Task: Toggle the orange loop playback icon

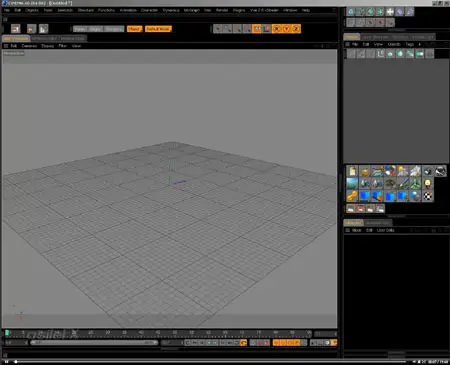Action: [x=243, y=343]
